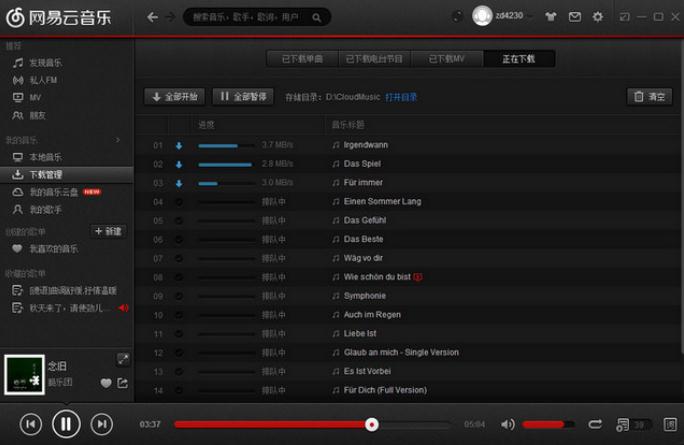Click queue icon for Einen Sommer Lang
This screenshot has width=684, height=445.
pyautogui.click(x=179, y=202)
